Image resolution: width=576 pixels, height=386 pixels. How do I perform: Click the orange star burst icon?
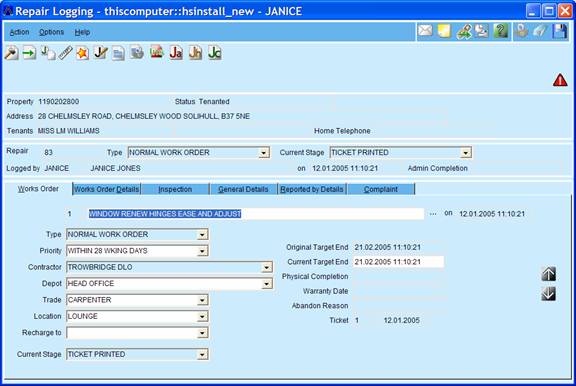click(83, 53)
